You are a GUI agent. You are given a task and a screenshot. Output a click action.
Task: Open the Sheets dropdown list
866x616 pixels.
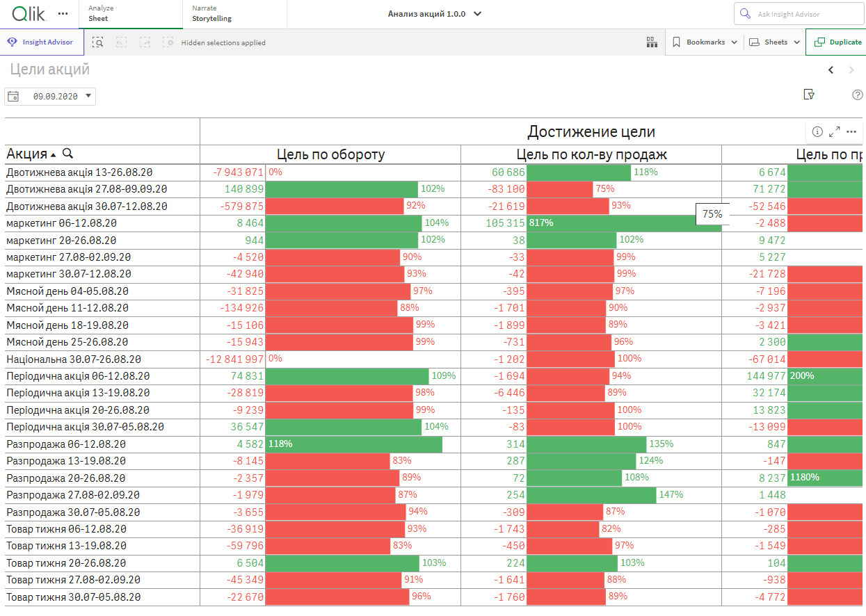pos(774,42)
